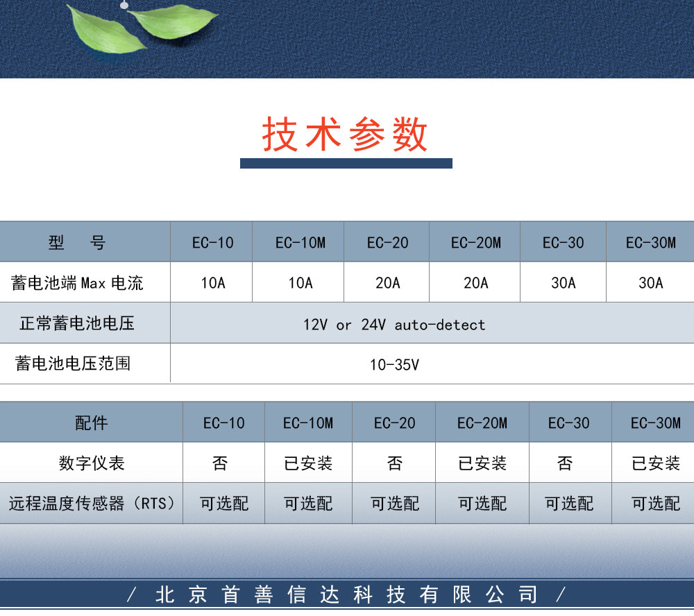Select EC-10M in the 型号 row
Viewport: 694px width, 616px height.
coord(300,243)
